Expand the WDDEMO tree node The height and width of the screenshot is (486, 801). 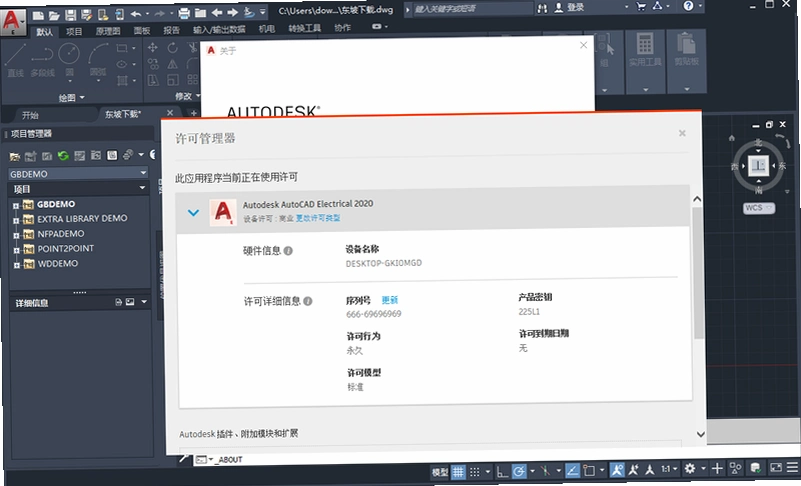coord(16,265)
